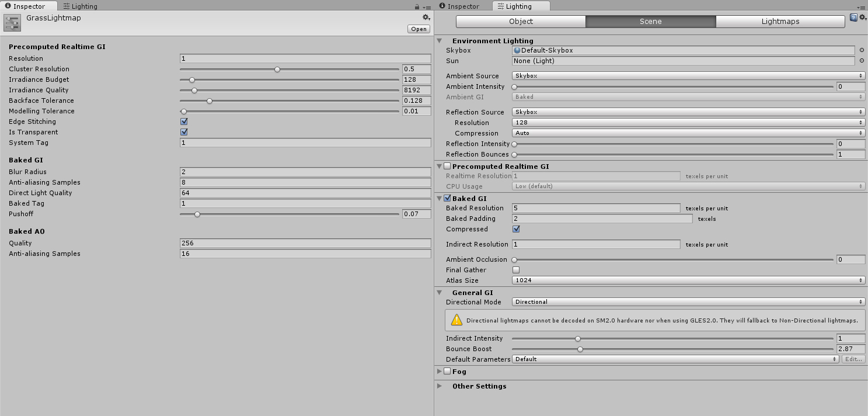Image resolution: width=868 pixels, height=416 pixels.
Task: Click the Edit button beside Default Parameters
Action: [853, 359]
